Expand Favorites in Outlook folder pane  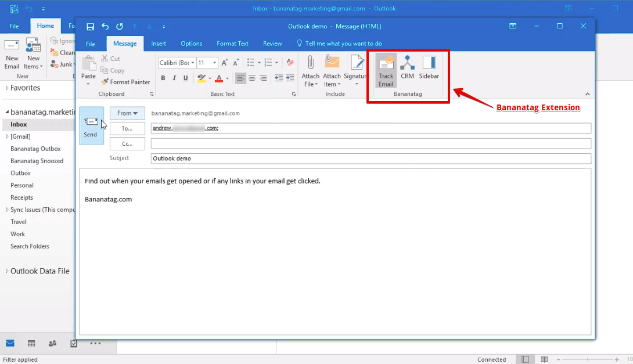tap(7, 88)
